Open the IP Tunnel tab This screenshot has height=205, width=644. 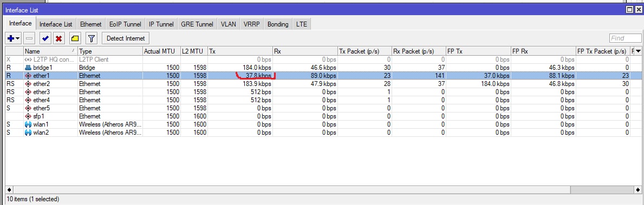coord(161,24)
